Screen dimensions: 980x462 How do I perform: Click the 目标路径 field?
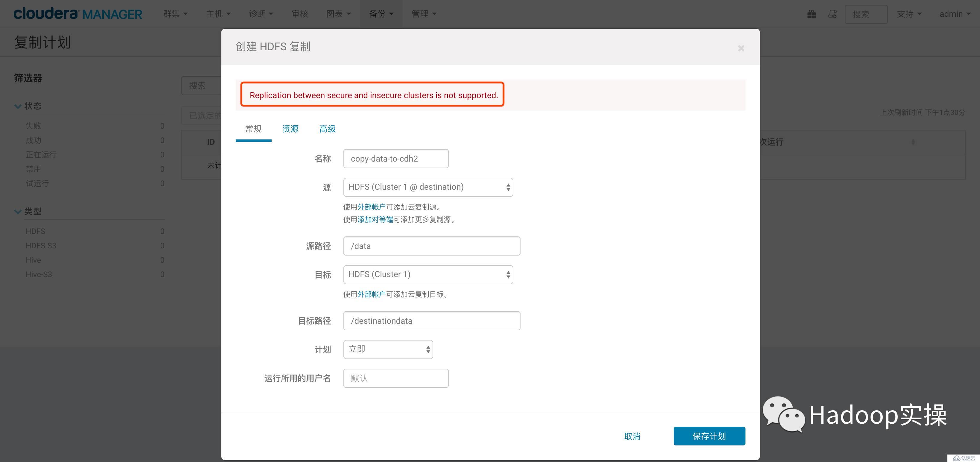(431, 321)
